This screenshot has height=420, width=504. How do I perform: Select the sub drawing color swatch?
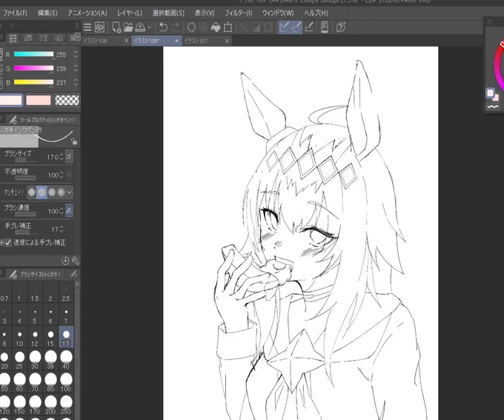click(39, 100)
